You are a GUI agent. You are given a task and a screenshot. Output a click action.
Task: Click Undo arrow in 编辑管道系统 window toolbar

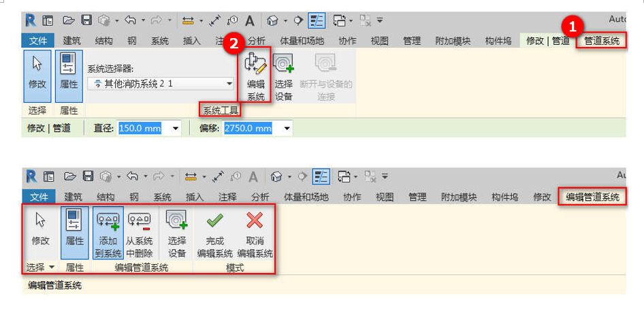coord(133,176)
